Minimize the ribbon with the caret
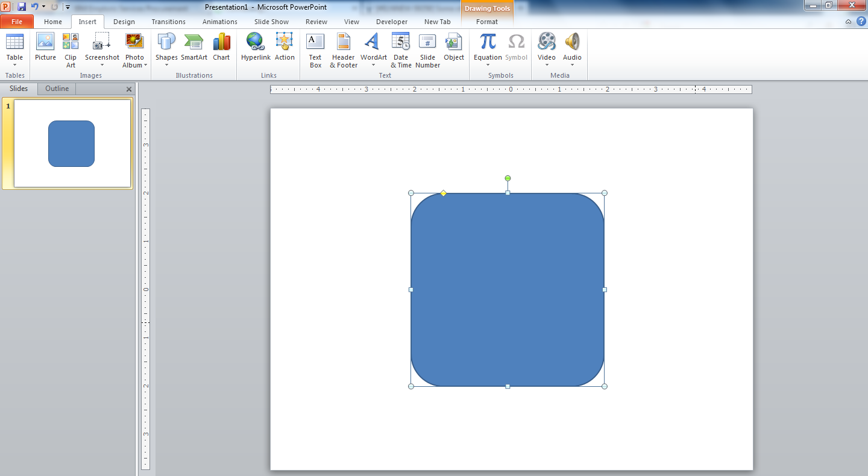Image resolution: width=868 pixels, height=476 pixels. point(848,22)
